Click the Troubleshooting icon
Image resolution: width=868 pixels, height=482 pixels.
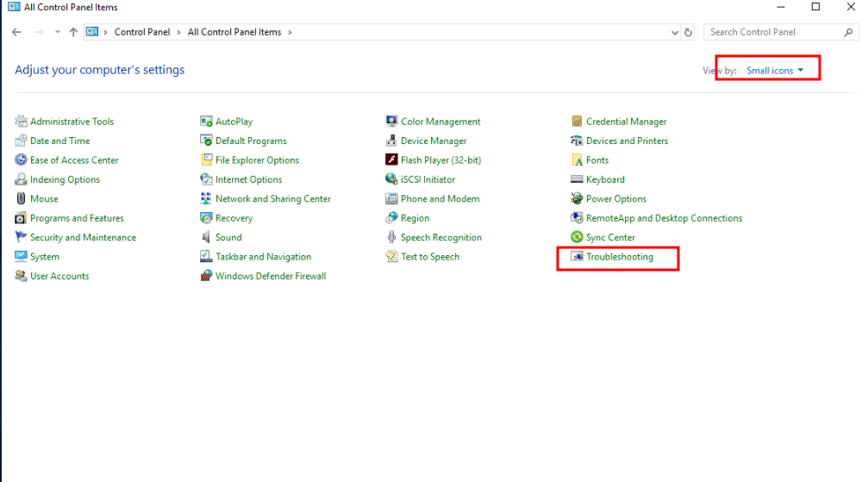578,257
